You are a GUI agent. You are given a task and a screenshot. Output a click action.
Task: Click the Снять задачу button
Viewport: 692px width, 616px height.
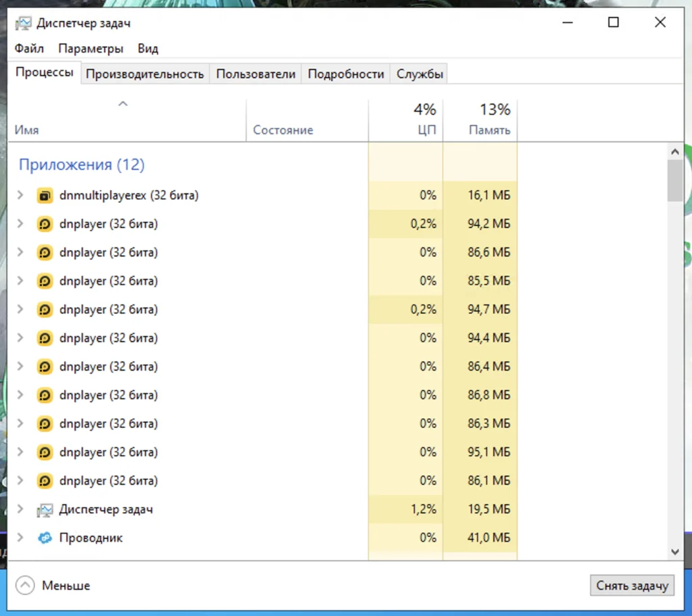(x=632, y=586)
